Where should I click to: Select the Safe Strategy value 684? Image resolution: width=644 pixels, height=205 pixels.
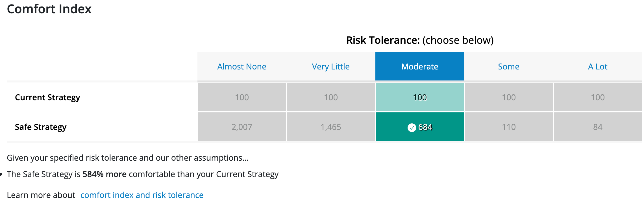pos(420,127)
